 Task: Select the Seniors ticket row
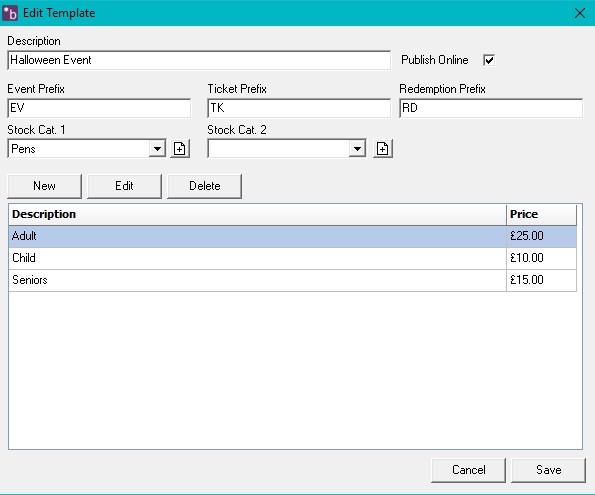point(293,281)
